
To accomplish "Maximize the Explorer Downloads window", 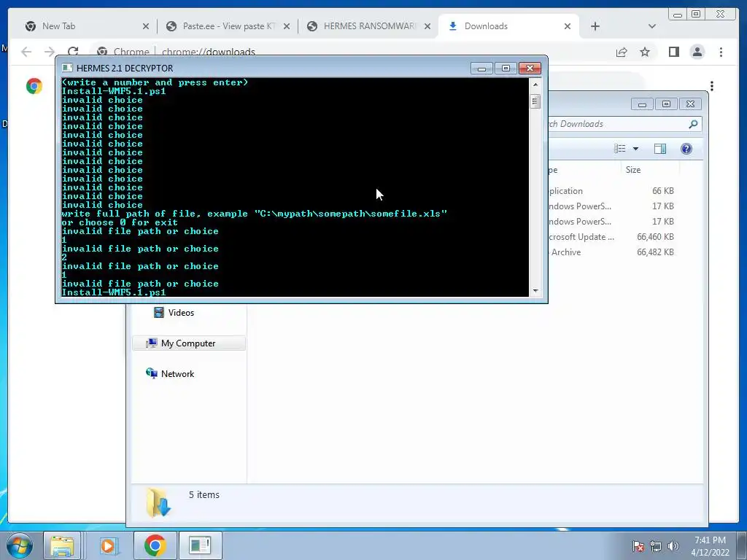I will pyautogui.click(x=666, y=104).
